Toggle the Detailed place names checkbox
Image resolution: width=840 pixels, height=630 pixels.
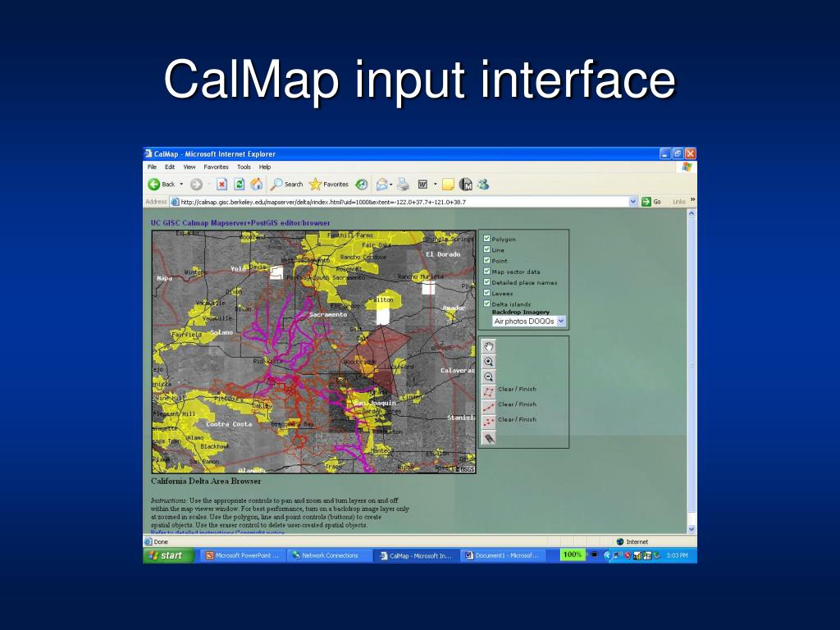(x=487, y=282)
